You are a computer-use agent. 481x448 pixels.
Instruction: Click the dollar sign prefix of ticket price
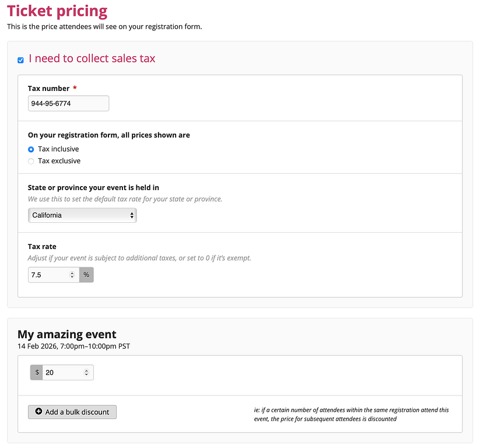click(37, 372)
